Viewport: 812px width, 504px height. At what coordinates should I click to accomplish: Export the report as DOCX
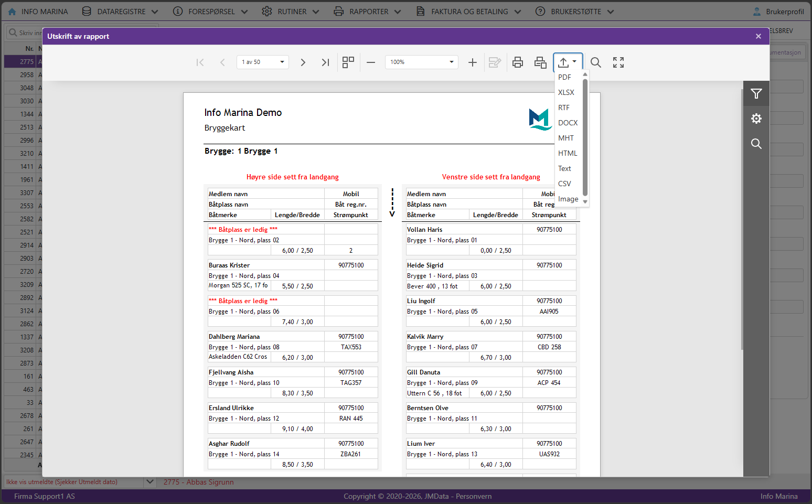569,123
